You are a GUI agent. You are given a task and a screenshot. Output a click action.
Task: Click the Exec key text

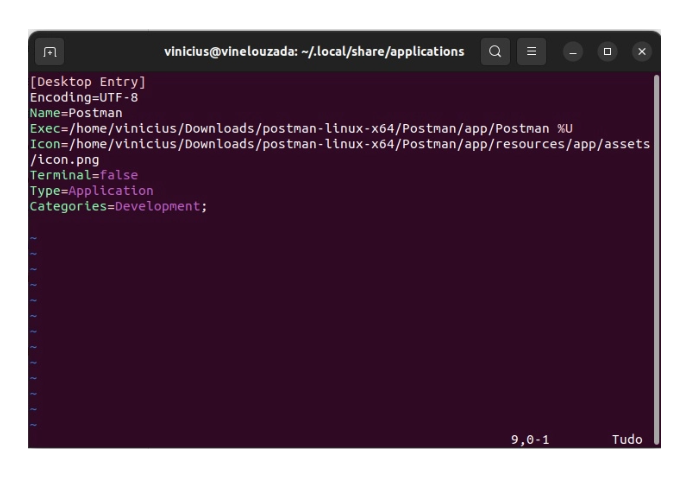coord(45,129)
